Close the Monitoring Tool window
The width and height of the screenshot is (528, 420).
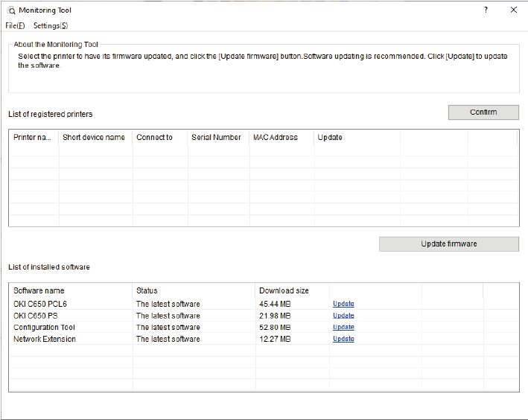click(x=513, y=10)
